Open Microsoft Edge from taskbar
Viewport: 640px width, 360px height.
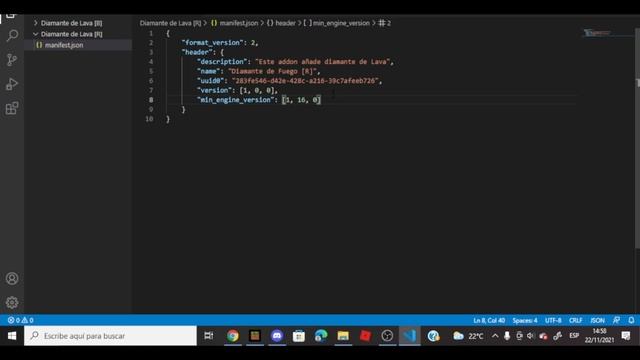pyautogui.click(x=321, y=336)
